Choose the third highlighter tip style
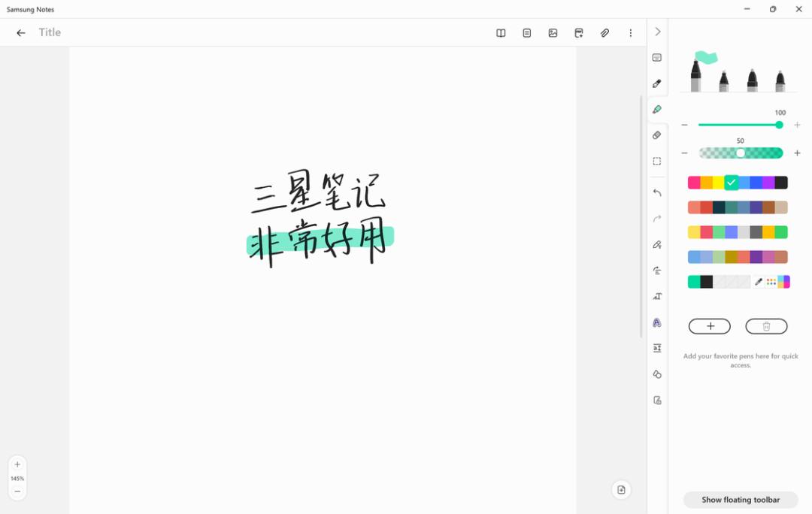The height and width of the screenshot is (514, 812). (x=753, y=80)
